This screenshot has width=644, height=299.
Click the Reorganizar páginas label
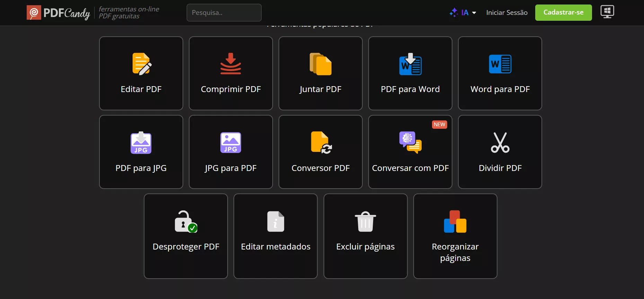point(455,252)
